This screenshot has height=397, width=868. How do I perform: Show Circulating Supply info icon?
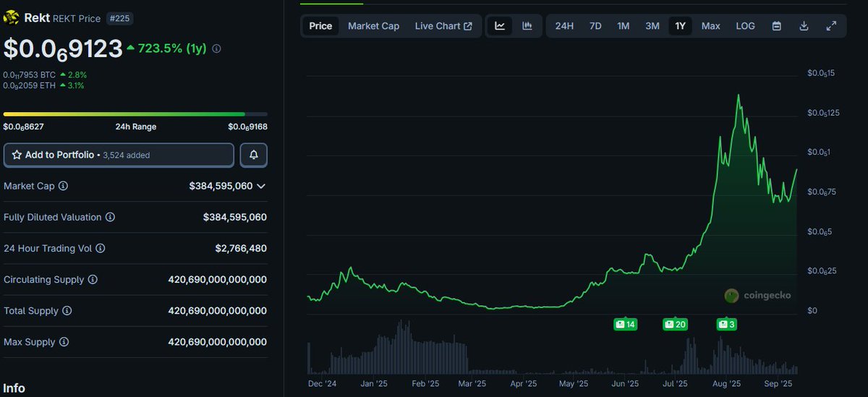93,279
